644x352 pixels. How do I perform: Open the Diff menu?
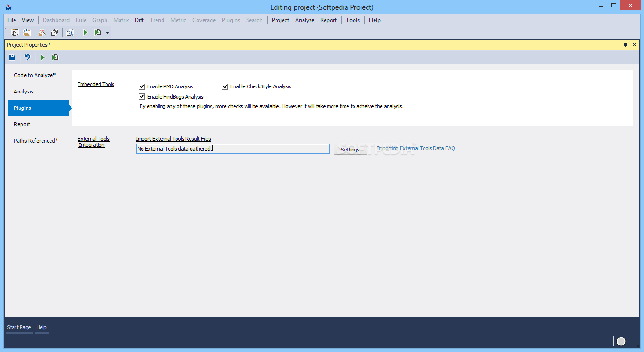pos(139,20)
